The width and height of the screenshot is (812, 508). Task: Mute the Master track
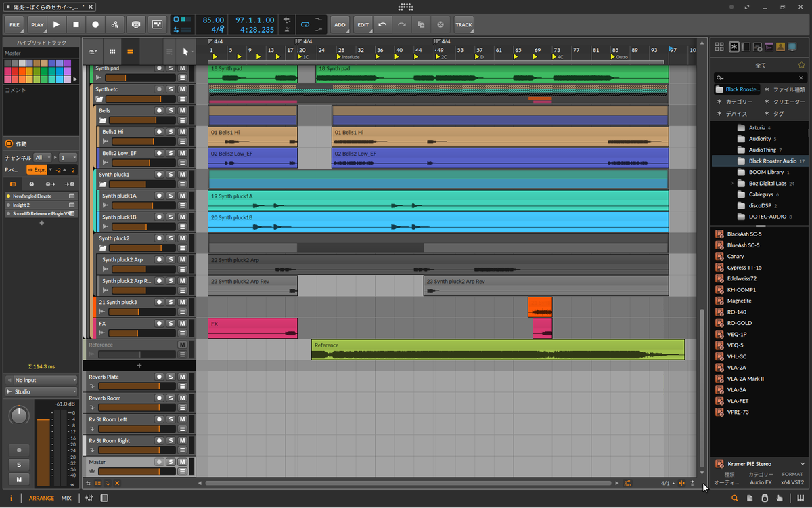click(182, 462)
